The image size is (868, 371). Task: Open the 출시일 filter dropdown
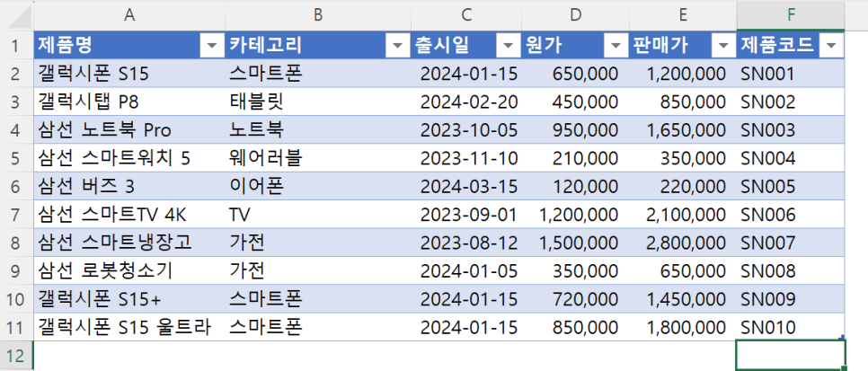[509, 46]
